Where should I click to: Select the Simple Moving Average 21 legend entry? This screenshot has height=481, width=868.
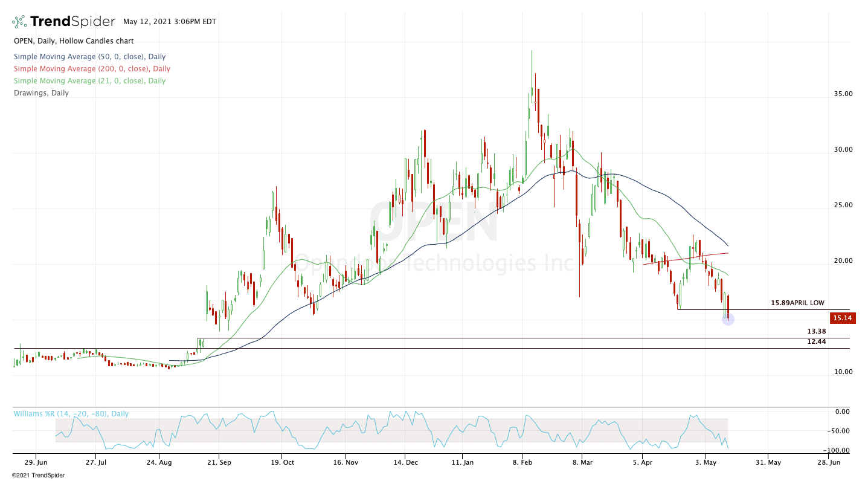tap(89, 81)
